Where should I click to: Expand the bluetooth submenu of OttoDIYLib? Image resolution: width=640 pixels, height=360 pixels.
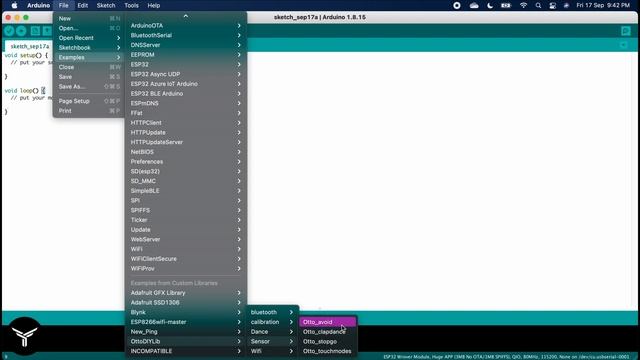[x=272, y=312]
